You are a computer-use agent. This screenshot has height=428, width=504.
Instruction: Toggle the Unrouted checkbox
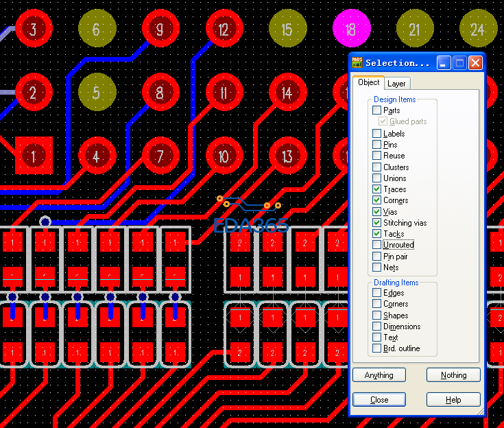(376, 245)
